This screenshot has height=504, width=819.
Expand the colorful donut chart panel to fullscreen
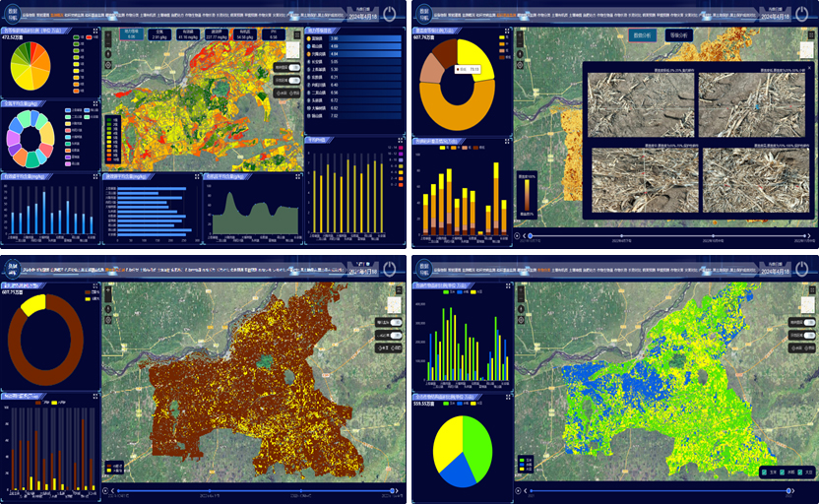pos(95,104)
